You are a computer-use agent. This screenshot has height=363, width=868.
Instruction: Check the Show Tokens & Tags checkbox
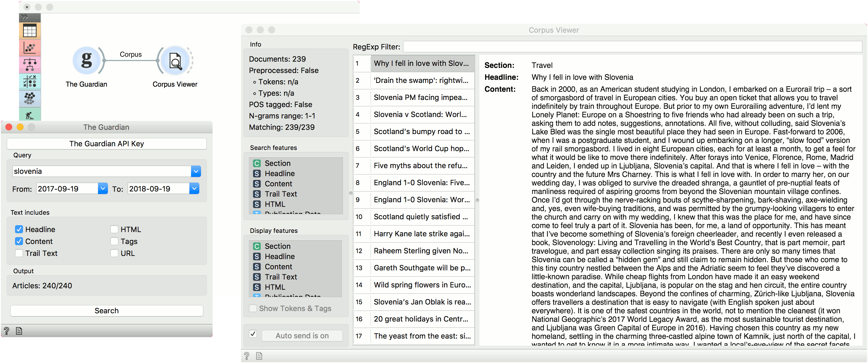tap(253, 308)
